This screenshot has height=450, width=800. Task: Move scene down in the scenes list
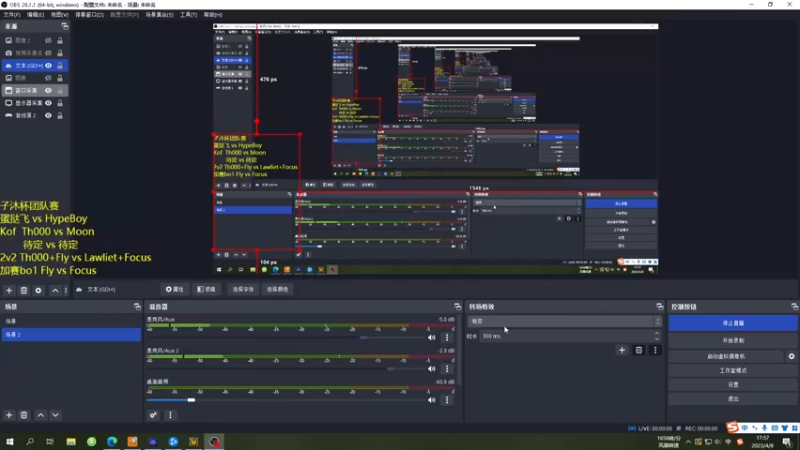[55, 415]
